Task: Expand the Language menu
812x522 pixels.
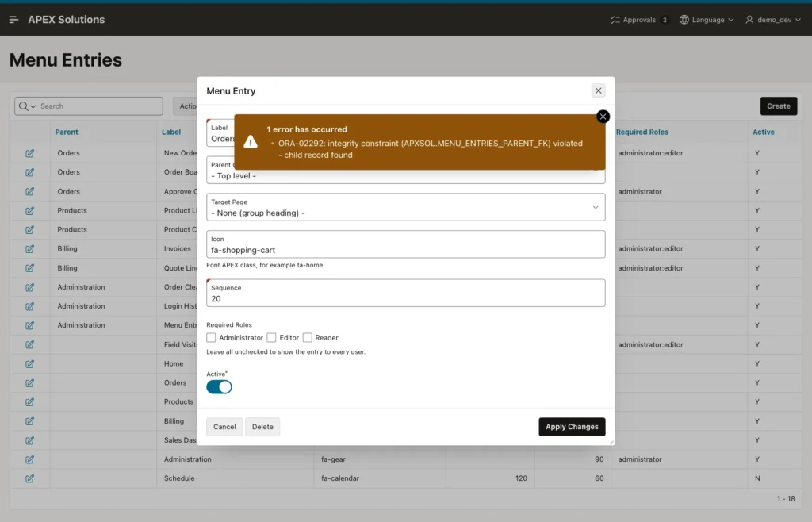Action: click(x=730, y=20)
